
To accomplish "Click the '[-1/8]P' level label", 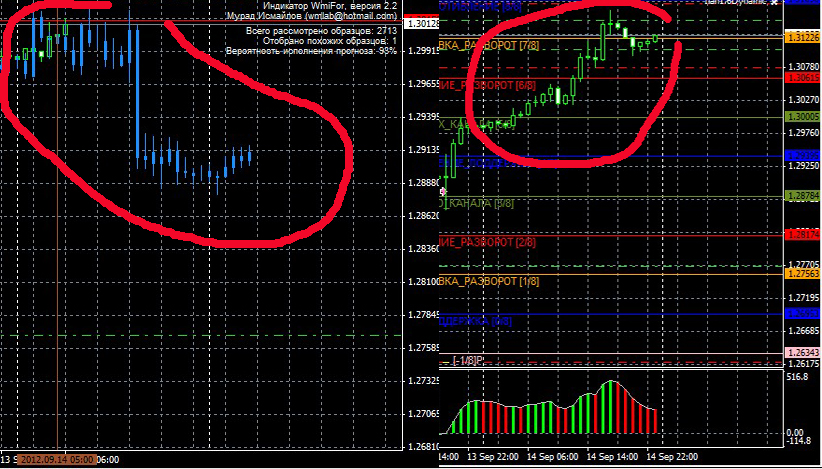I will 468,361.
